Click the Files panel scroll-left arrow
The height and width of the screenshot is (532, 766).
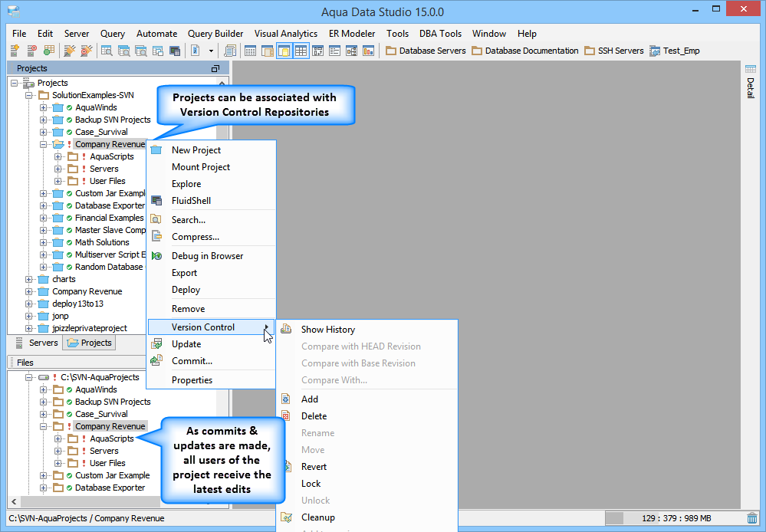[14, 501]
